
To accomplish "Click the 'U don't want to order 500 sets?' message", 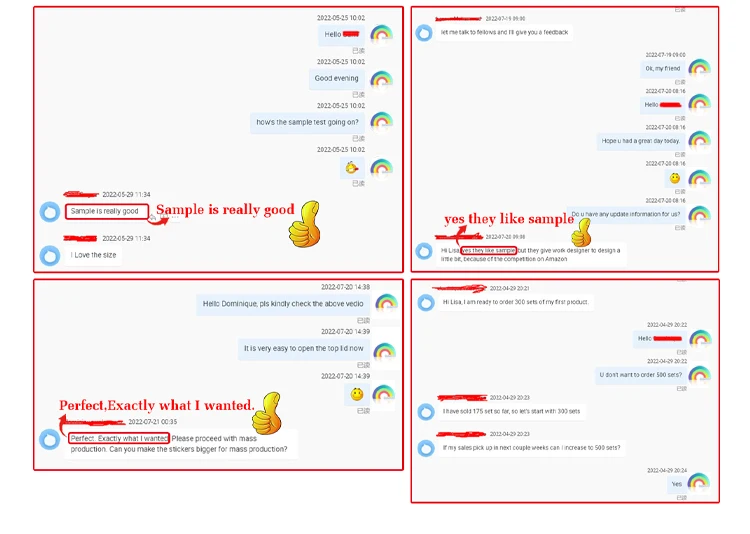I will click(641, 375).
